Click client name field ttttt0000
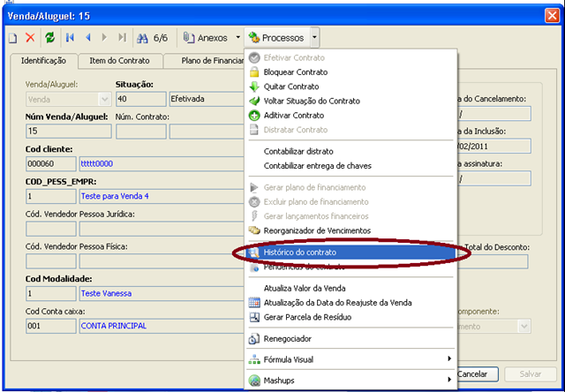The width and height of the screenshot is (565, 392). point(162,164)
